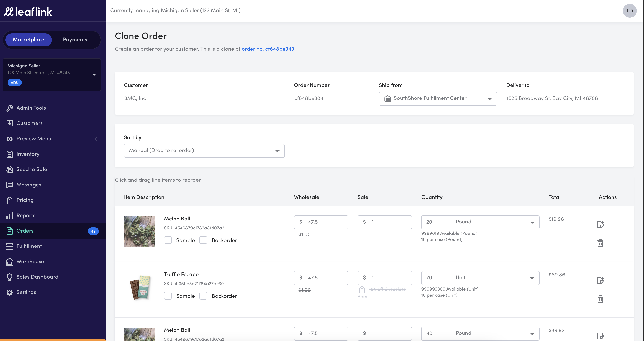Click the leaflink logo
The image size is (644, 341).
tap(28, 12)
